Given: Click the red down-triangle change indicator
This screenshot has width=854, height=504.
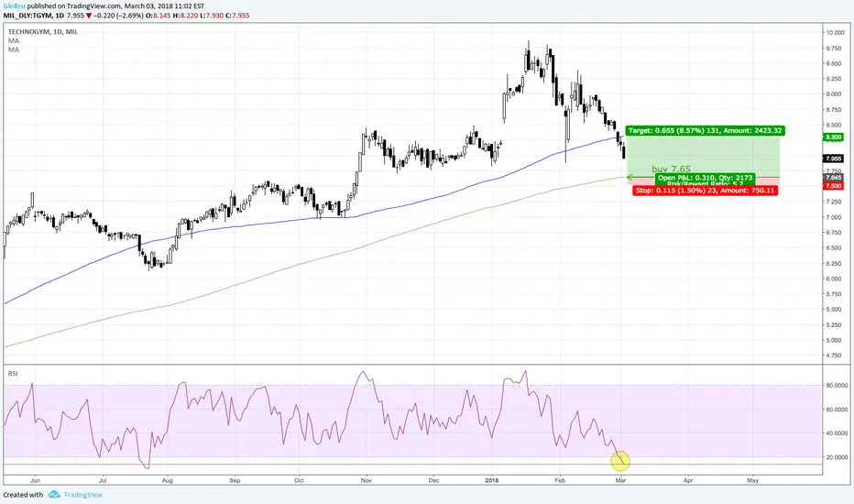Looking at the screenshot, I should 89,16.
